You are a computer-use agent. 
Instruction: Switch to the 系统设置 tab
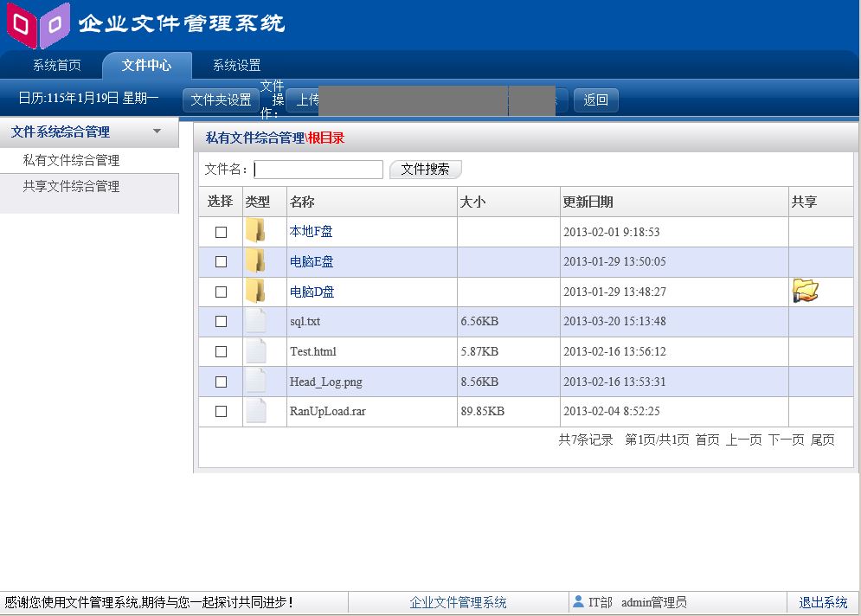(236, 66)
